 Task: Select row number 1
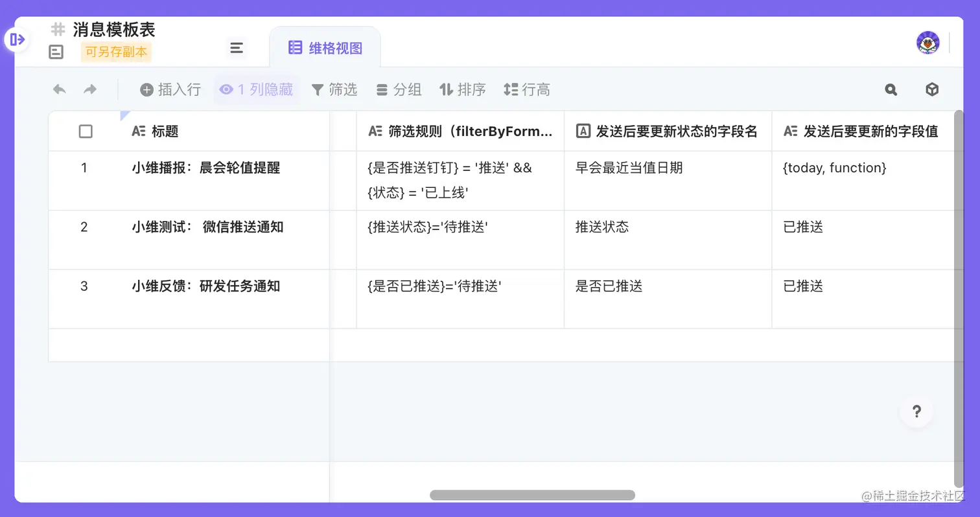[x=84, y=168]
